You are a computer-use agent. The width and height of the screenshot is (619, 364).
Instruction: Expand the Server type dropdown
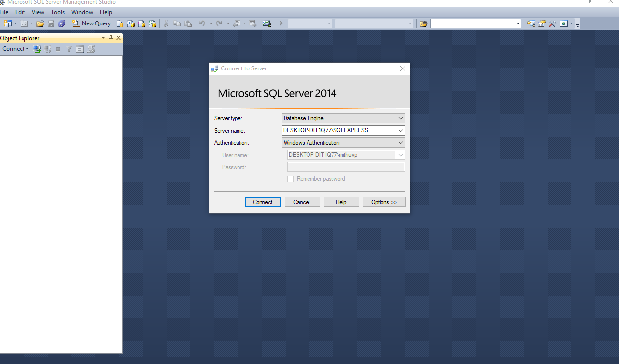click(x=400, y=118)
